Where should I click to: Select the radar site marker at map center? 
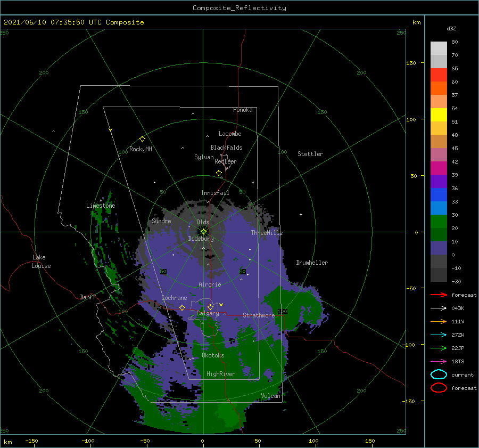click(x=203, y=232)
